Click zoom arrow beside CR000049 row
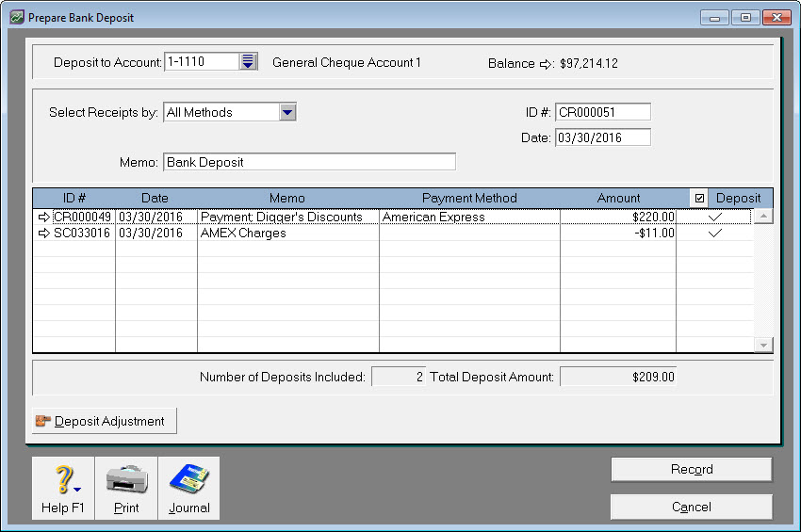Screen dimensions: 801x532 [44, 218]
